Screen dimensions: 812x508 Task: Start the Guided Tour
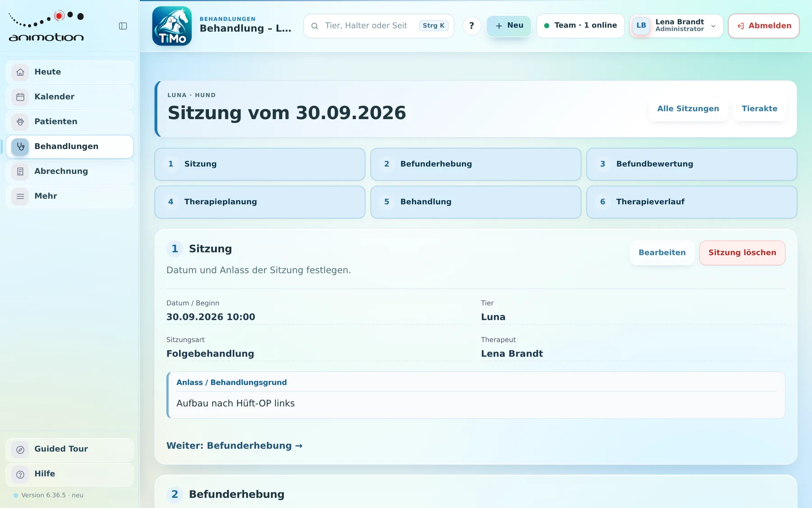click(x=69, y=450)
